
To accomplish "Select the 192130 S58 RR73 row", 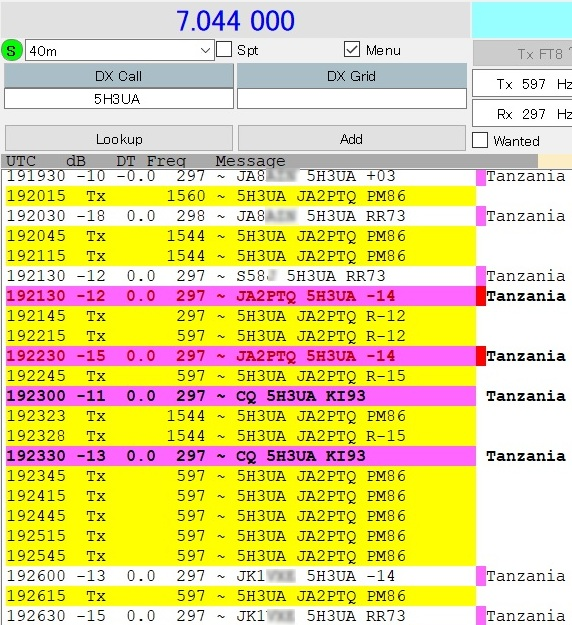I will pos(241,276).
